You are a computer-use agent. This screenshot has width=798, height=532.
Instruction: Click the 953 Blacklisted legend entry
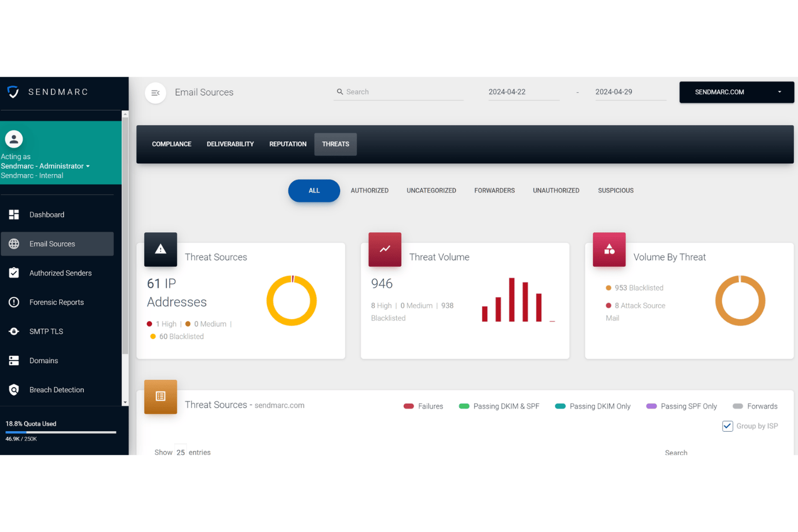click(635, 288)
